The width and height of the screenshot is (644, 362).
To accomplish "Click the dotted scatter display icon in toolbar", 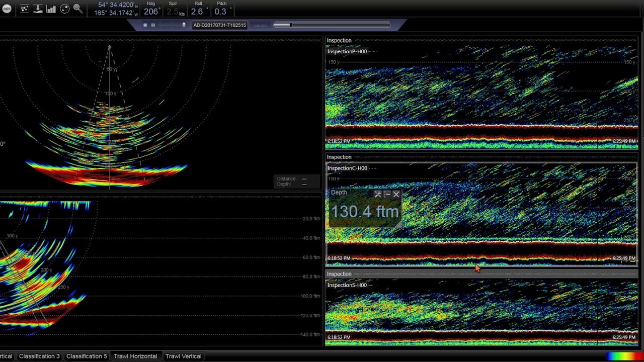I will (24, 9).
